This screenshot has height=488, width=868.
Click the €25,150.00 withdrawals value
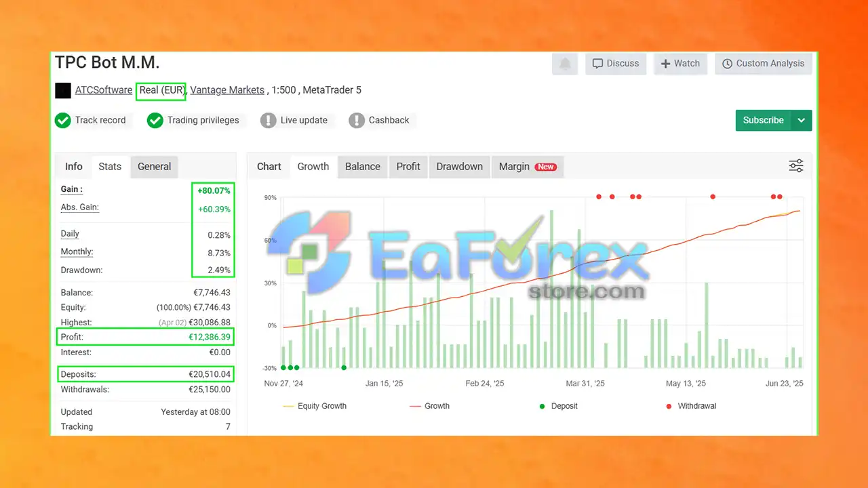click(209, 390)
